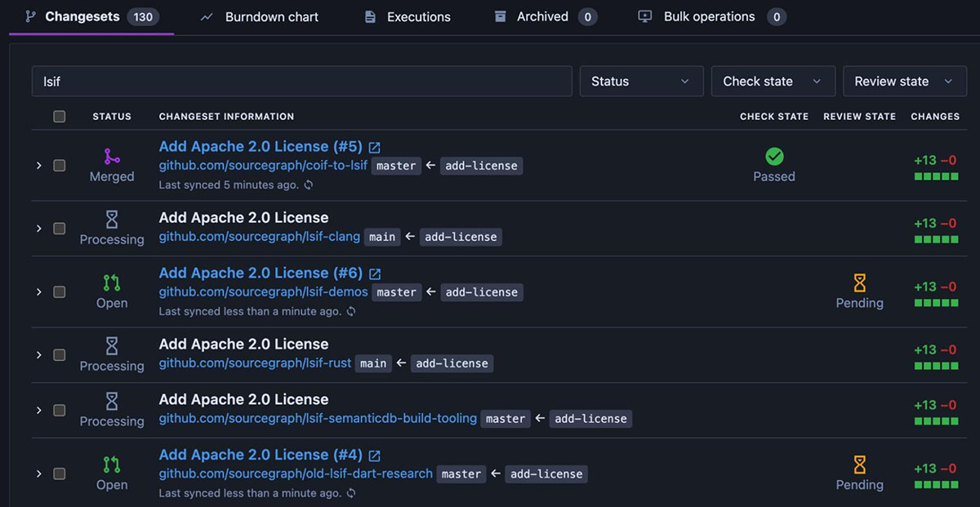
Task: Click the Bulk operations monitor icon
Action: [x=645, y=16]
